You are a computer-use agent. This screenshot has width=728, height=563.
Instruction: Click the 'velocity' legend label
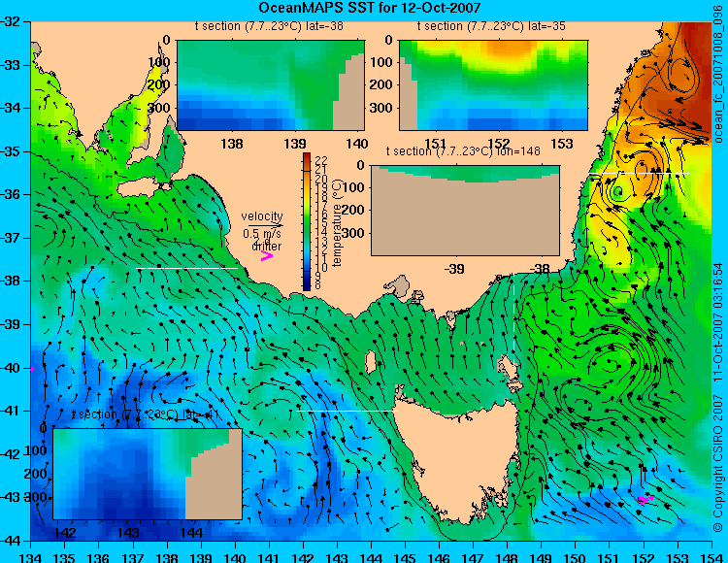click(x=262, y=216)
